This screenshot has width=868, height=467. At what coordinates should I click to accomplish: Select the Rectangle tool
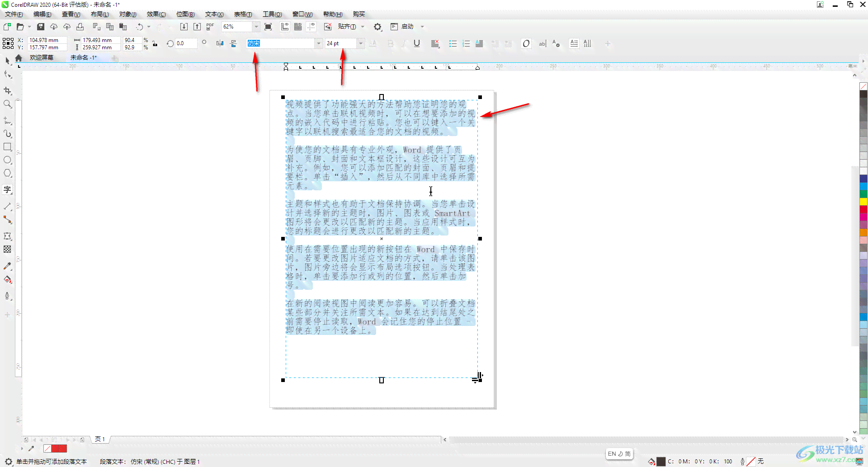[x=7, y=147]
